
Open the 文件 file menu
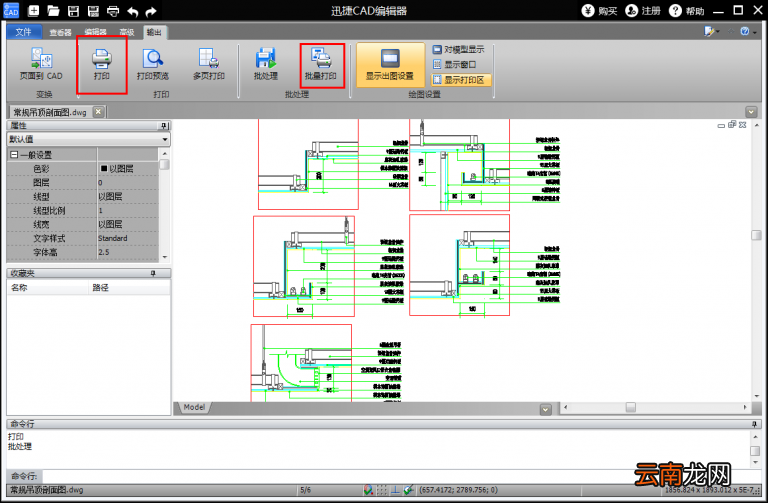[24, 32]
